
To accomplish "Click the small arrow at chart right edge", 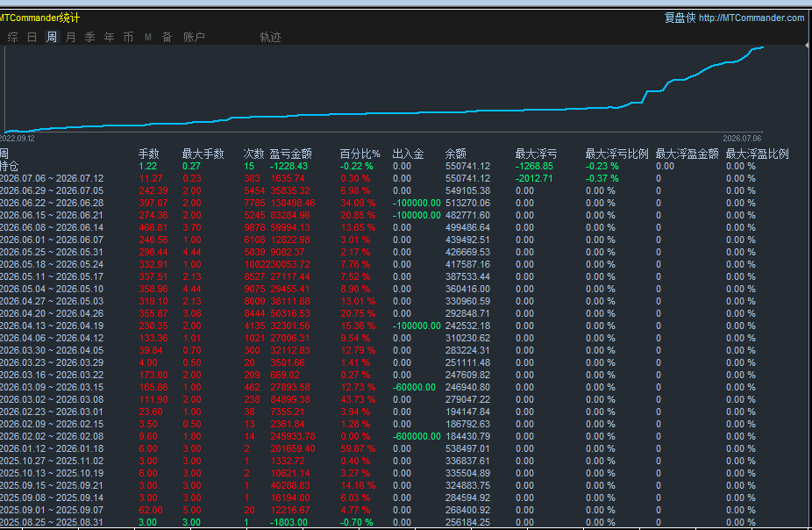I will (808, 46).
